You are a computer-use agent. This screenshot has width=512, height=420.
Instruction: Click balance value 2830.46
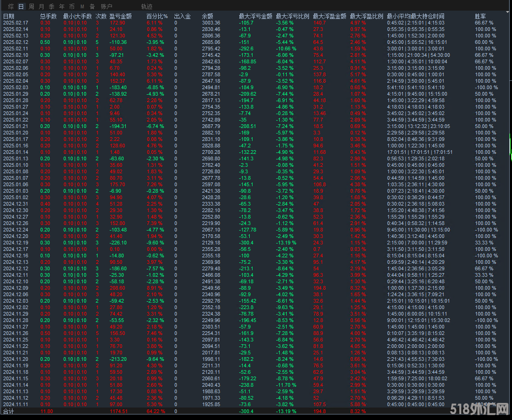click(x=211, y=30)
